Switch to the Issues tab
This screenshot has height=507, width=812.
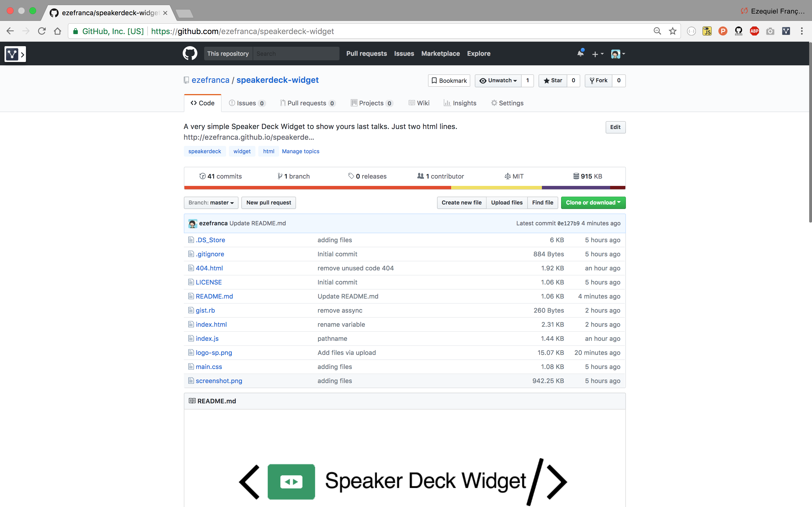[x=247, y=103]
